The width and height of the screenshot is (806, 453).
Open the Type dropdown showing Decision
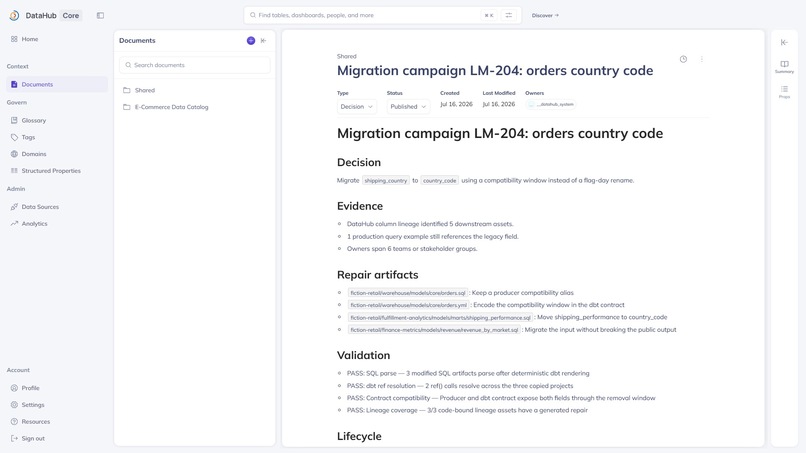click(356, 106)
